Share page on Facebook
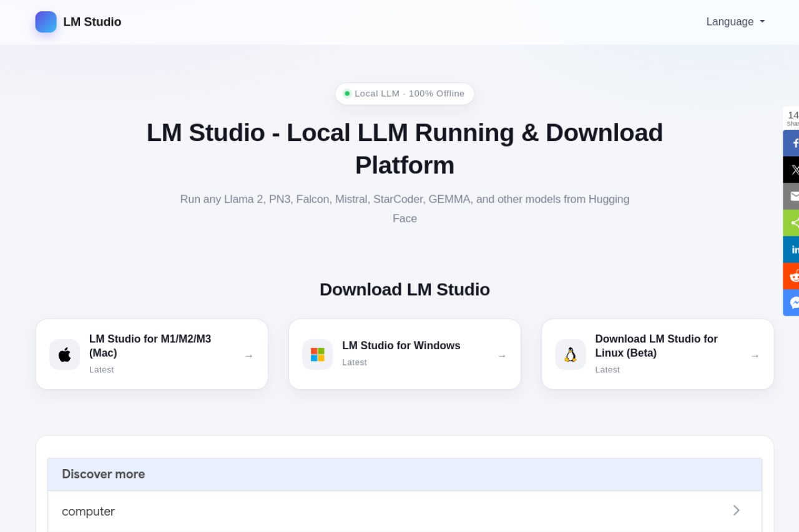The width and height of the screenshot is (799, 532). click(792, 143)
